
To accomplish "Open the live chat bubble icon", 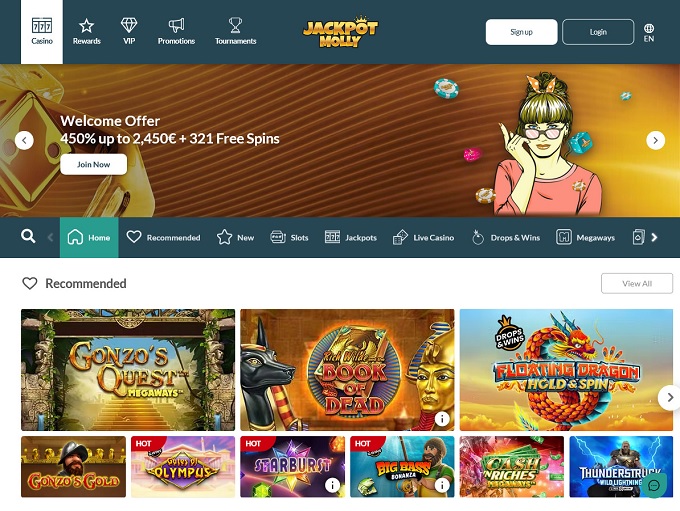I will coord(654,485).
